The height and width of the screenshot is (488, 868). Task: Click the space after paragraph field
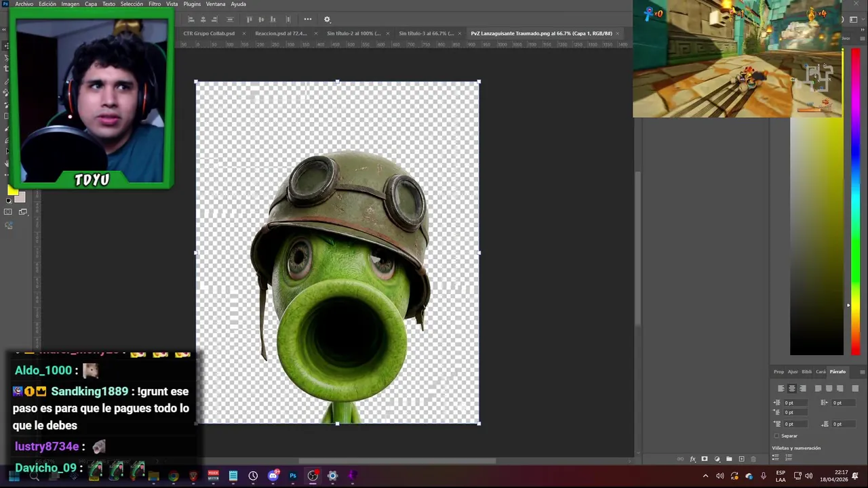pos(843,424)
